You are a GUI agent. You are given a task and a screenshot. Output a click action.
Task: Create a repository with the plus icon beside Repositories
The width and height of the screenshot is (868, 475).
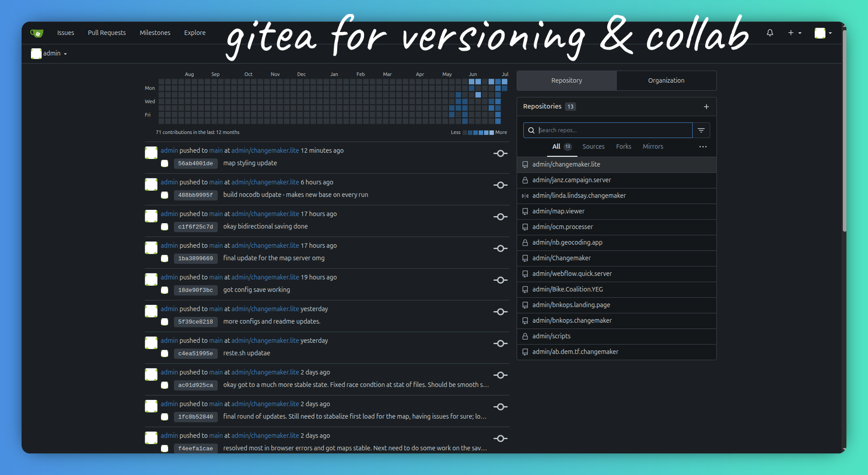[x=706, y=107]
